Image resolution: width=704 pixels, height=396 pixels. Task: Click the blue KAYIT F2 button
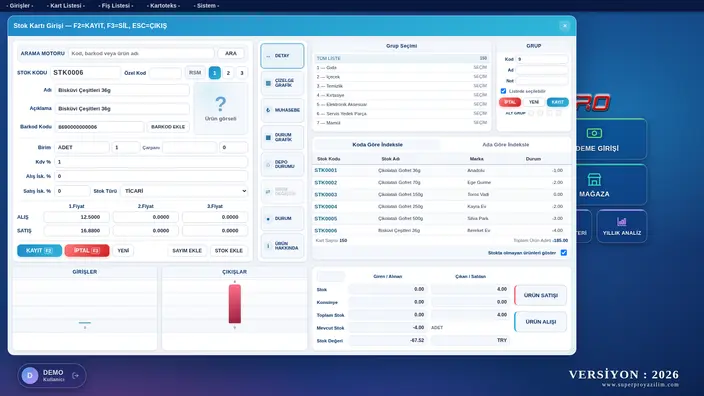(x=40, y=251)
